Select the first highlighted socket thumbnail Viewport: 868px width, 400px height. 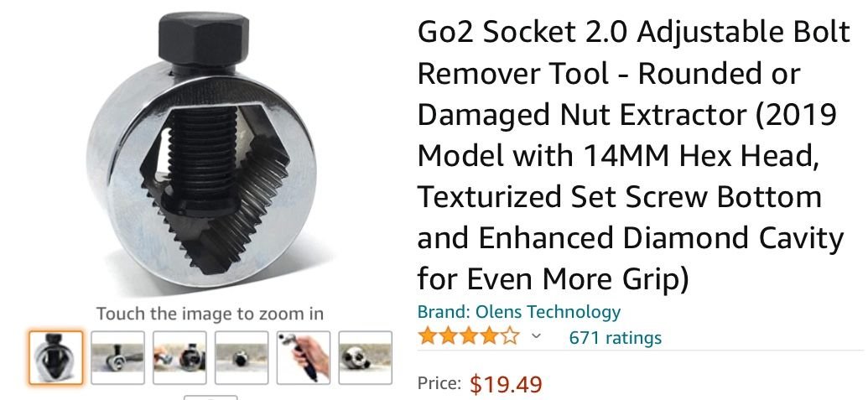point(56,357)
